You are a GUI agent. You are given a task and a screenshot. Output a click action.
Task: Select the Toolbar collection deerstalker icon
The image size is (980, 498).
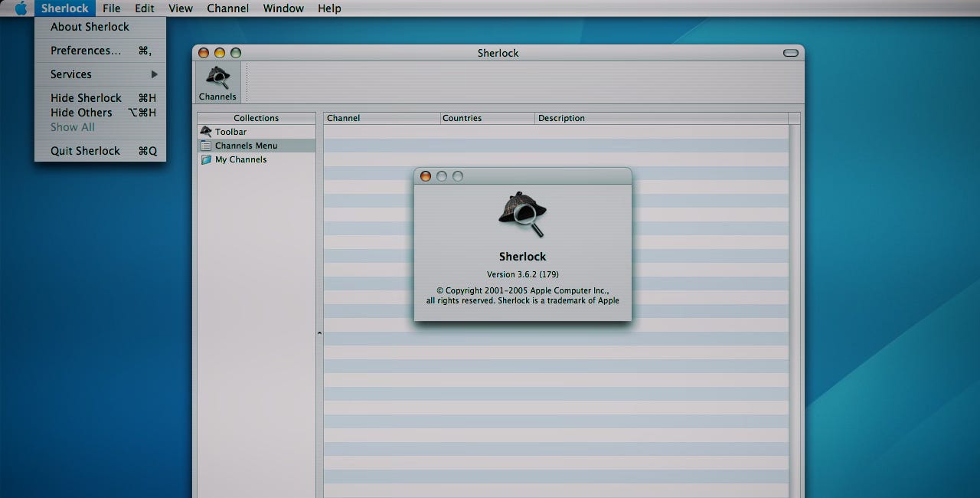click(x=205, y=132)
